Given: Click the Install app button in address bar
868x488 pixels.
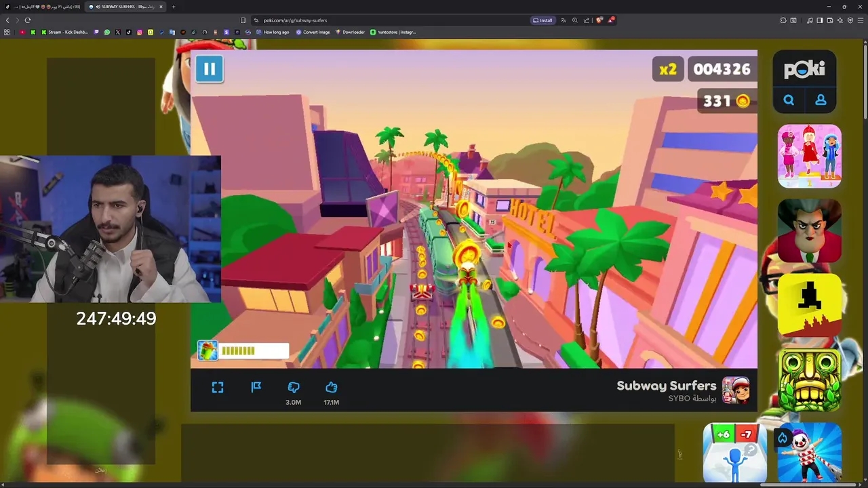Looking at the screenshot, I should click(x=543, y=20).
